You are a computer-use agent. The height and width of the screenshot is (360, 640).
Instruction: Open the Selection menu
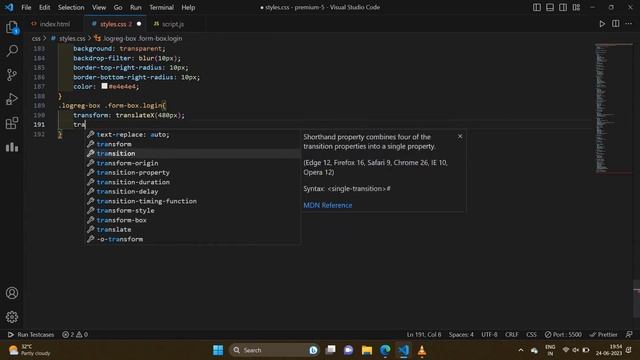pyautogui.click(x=71, y=7)
